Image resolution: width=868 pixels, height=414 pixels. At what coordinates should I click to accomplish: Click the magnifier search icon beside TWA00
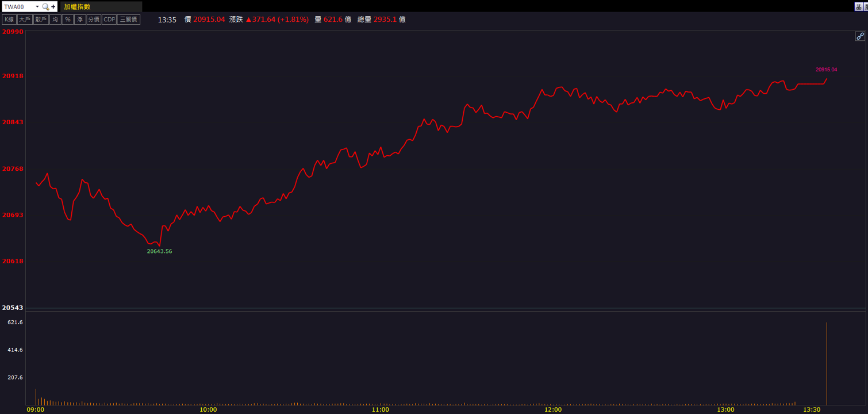(x=46, y=7)
